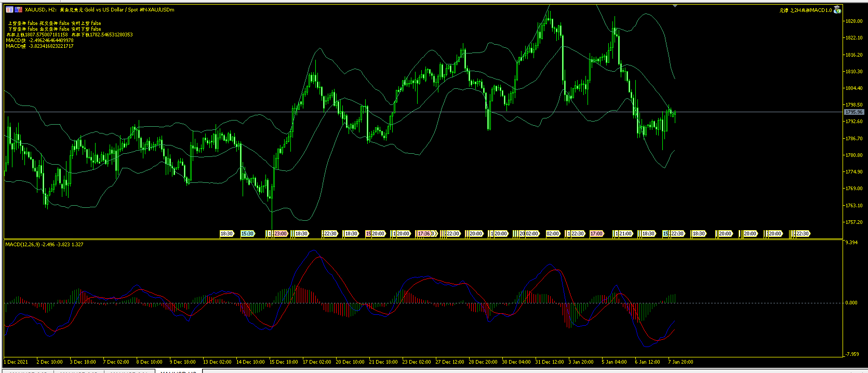Click the 1 Dec 2021 time axis label

point(16,362)
